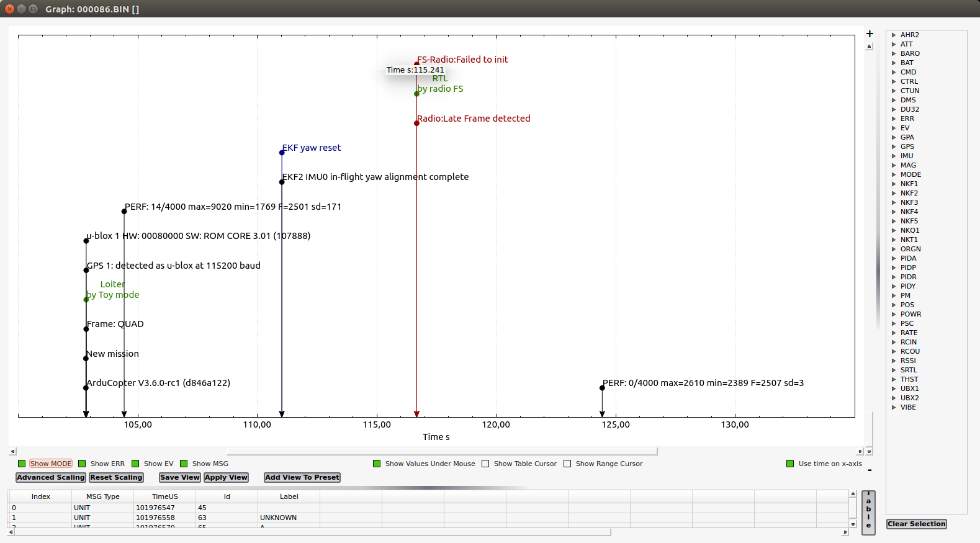Expand the UBX1 tree node
This screenshot has width=980, height=543.
(x=894, y=388)
